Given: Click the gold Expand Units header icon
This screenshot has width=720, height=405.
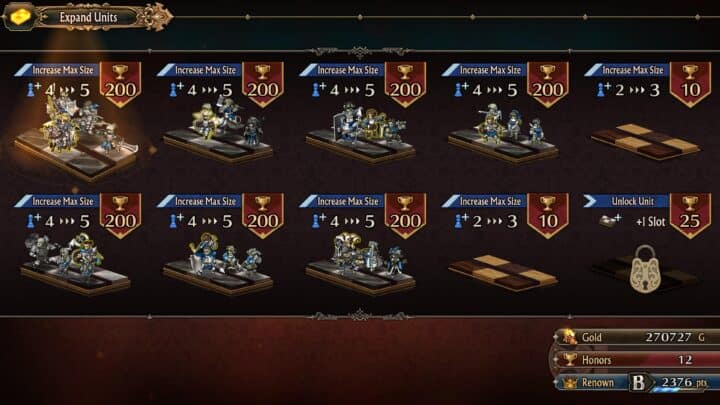Looking at the screenshot, I should point(20,17).
